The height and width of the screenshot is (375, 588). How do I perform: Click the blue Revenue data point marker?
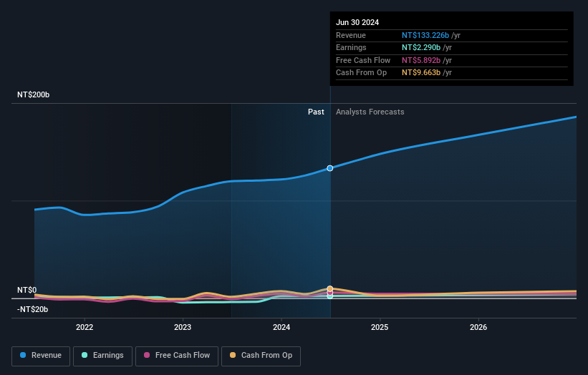[330, 168]
